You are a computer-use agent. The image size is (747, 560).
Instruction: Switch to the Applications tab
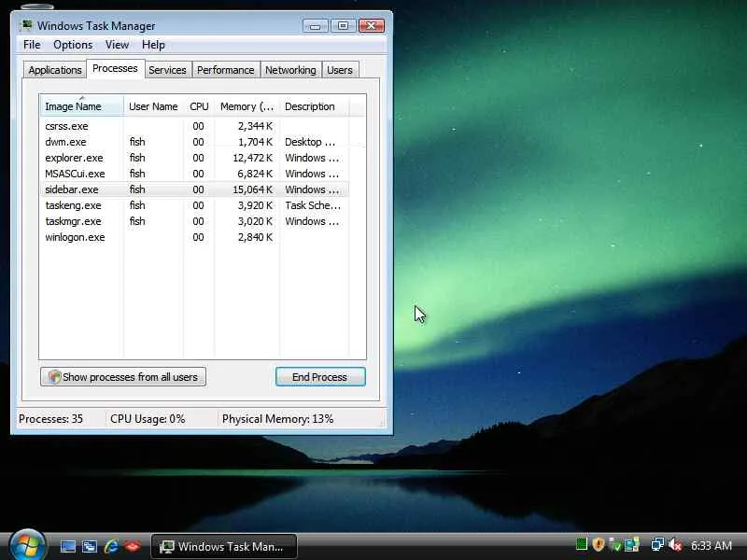(x=55, y=70)
